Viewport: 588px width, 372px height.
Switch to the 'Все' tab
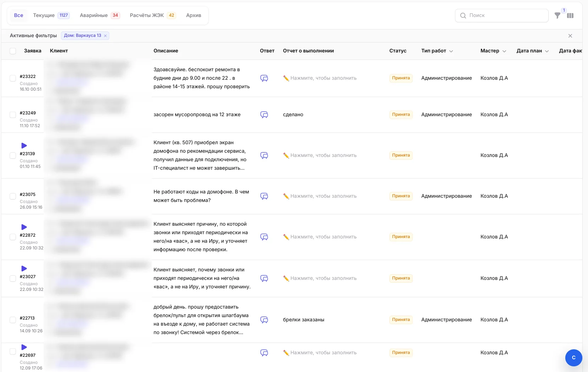[x=18, y=15]
